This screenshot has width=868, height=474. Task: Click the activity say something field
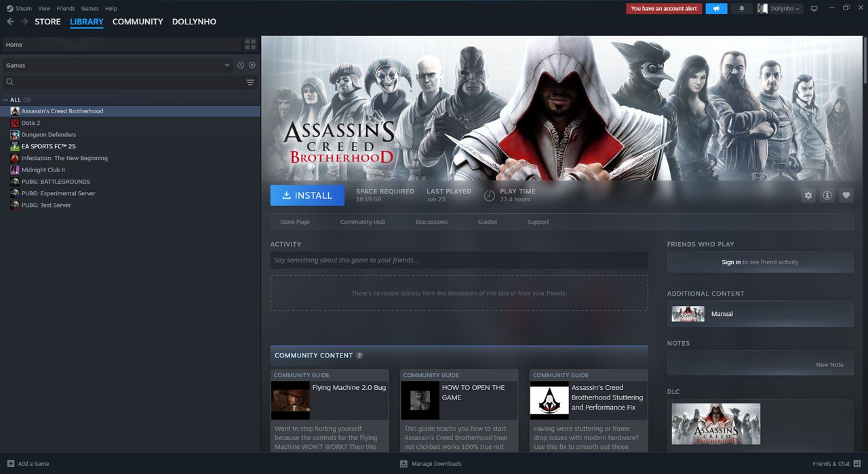459,260
